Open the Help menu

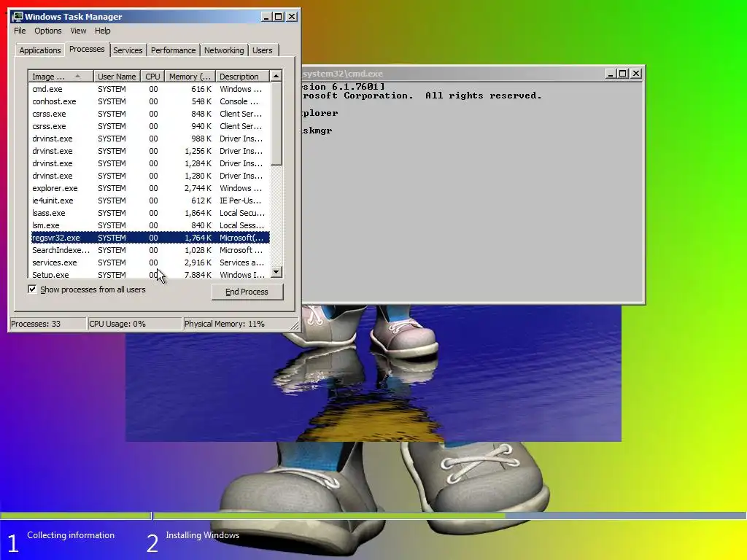(102, 31)
